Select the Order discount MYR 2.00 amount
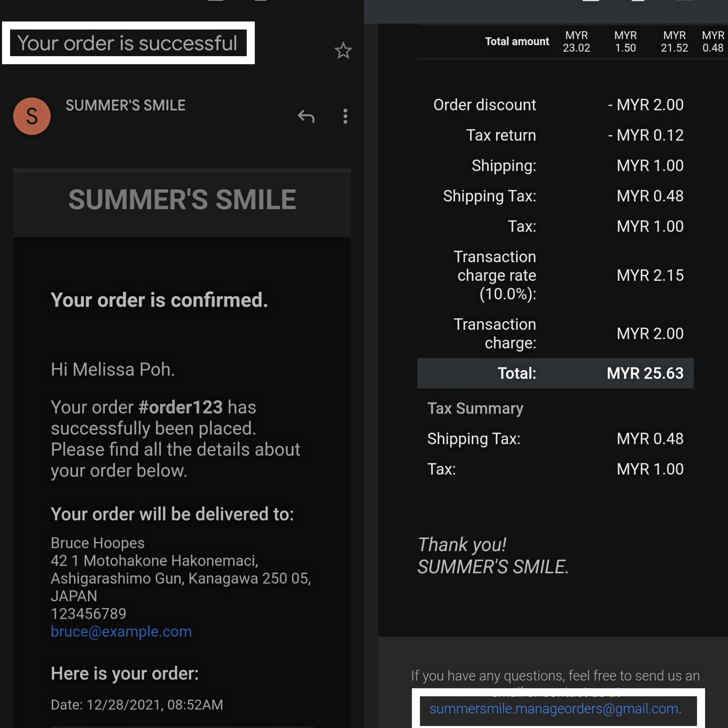Image resolution: width=728 pixels, height=728 pixels. click(x=645, y=105)
